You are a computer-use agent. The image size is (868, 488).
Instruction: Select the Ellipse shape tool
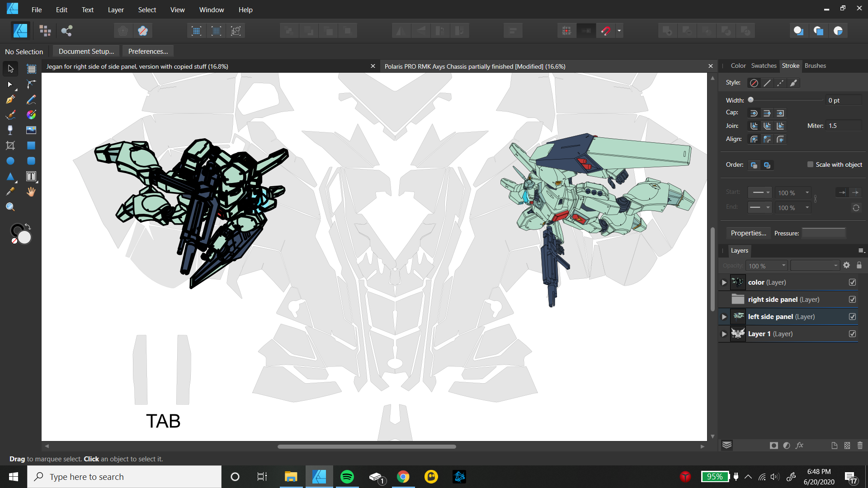10,161
